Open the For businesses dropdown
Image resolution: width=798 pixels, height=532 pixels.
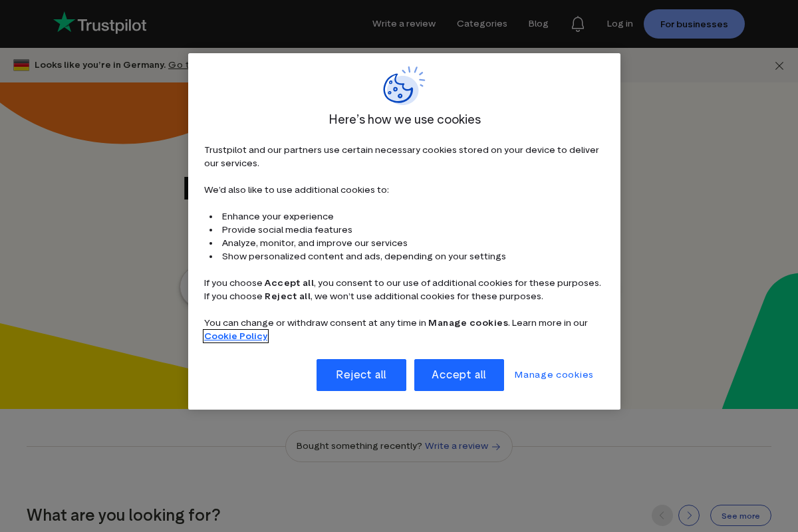pos(694,24)
